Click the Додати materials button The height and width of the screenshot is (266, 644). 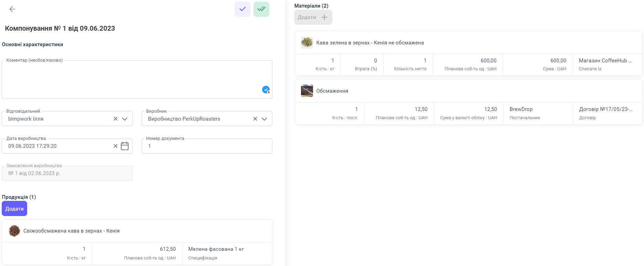pyautogui.click(x=313, y=17)
